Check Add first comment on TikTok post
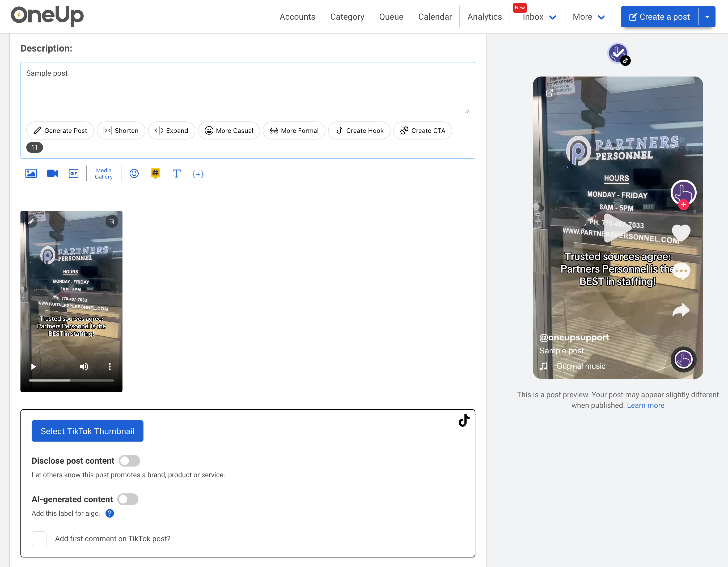The width and height of the screenshot is (728, 567). click(x=39, y=539)
